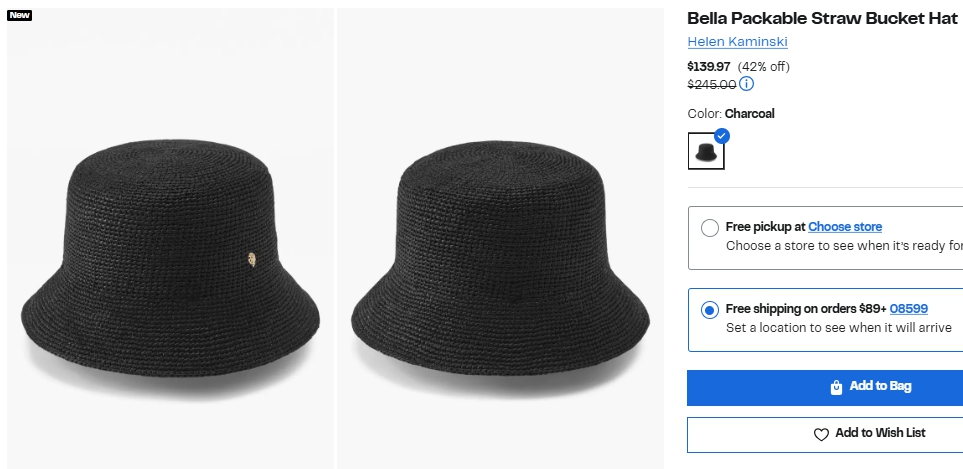
Task: Click the black New badge on the product image
Action: point(20,15)
